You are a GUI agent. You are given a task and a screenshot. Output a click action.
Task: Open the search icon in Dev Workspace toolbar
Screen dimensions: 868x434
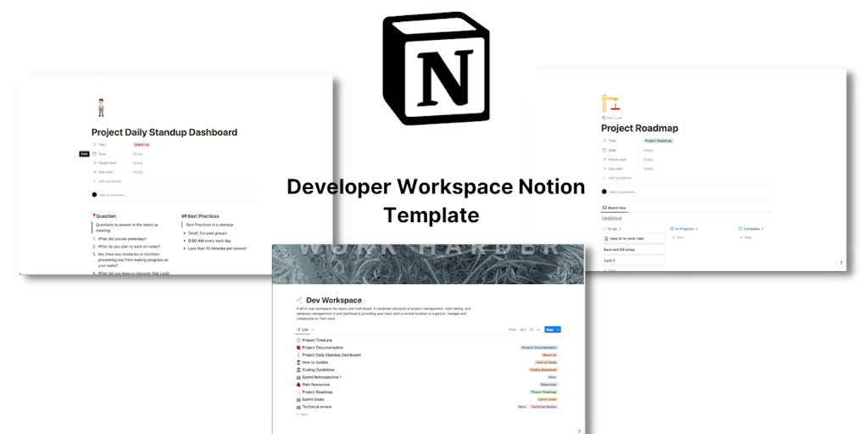[x=531, y=330]
